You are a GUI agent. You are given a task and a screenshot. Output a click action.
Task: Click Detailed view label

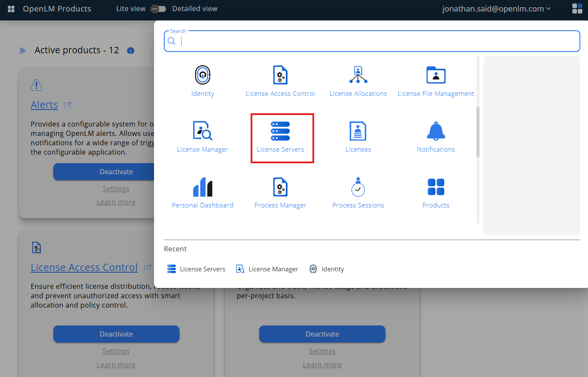pyautogui.click(x=194, y=8)
